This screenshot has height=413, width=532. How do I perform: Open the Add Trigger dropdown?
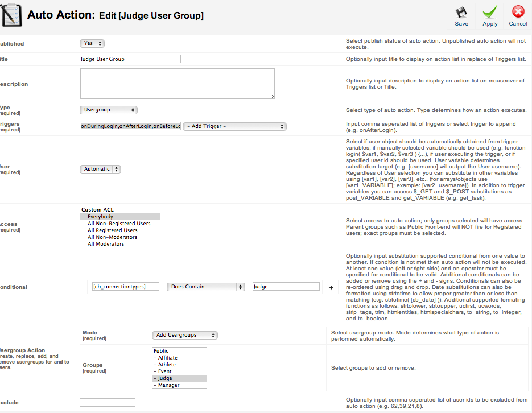pos(235,126)
